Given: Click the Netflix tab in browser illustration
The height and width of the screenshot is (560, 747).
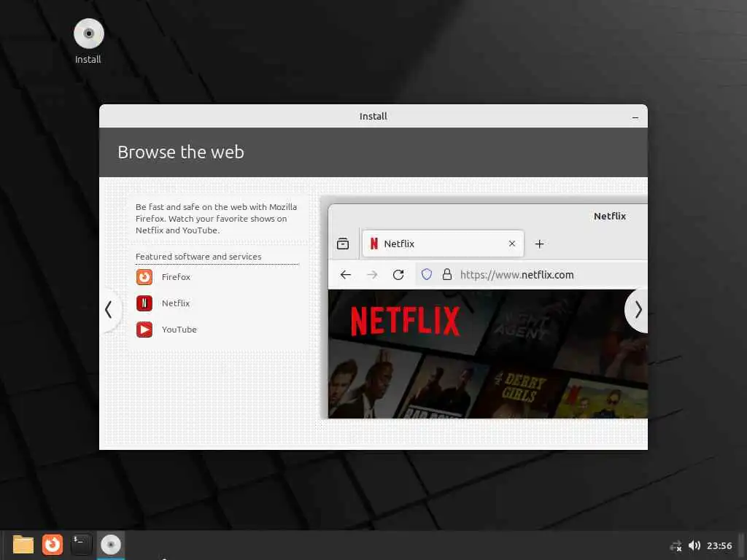Looking at the screenshot, I should pyautogui.click(x=443, y=244).
